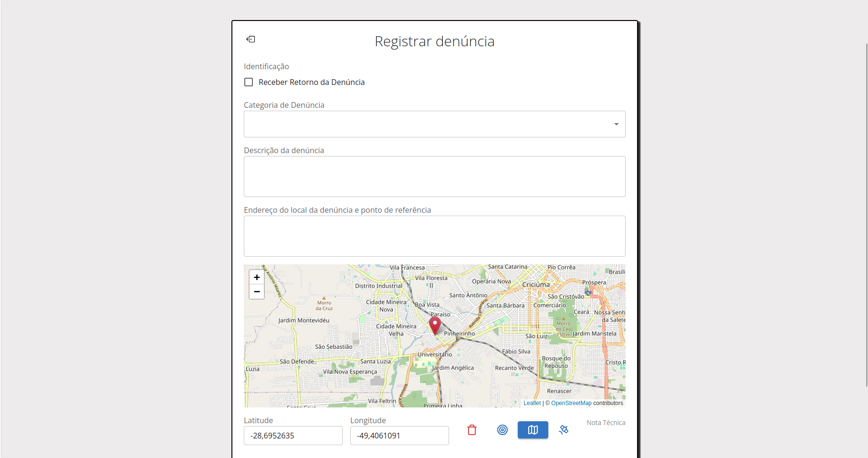Click the Criciúma label on the map

click(536, 285)
